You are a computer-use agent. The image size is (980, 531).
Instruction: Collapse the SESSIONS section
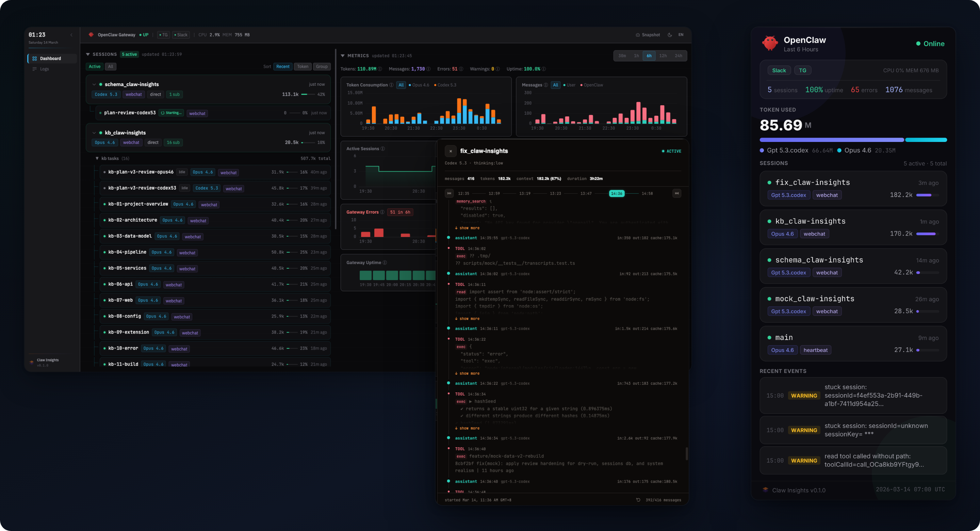88,54
